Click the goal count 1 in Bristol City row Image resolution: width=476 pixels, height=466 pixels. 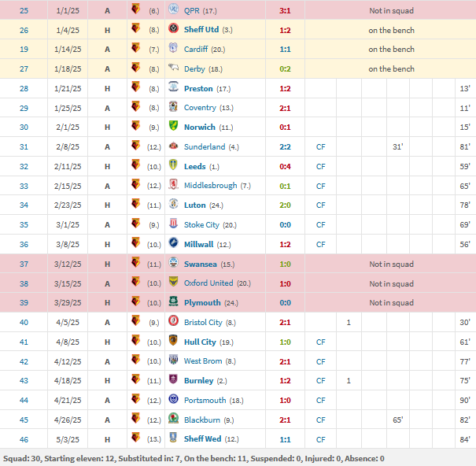click(349, 323)
